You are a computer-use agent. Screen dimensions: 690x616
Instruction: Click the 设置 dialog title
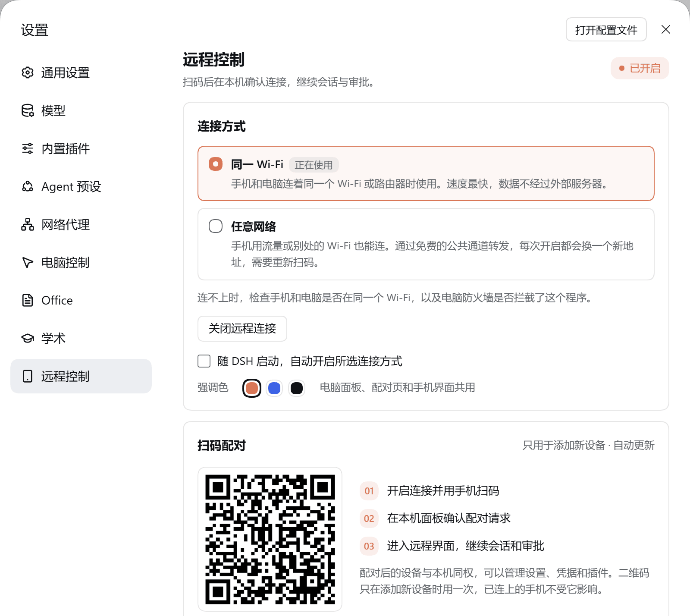(34, 30)
